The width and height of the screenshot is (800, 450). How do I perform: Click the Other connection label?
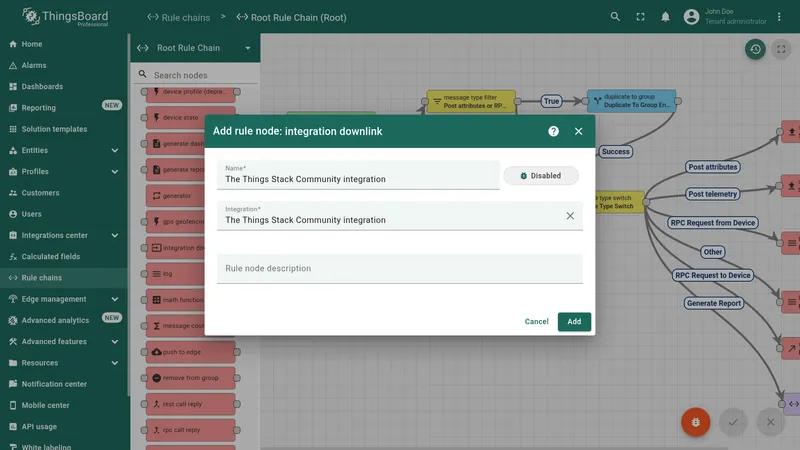coord(712,252)
